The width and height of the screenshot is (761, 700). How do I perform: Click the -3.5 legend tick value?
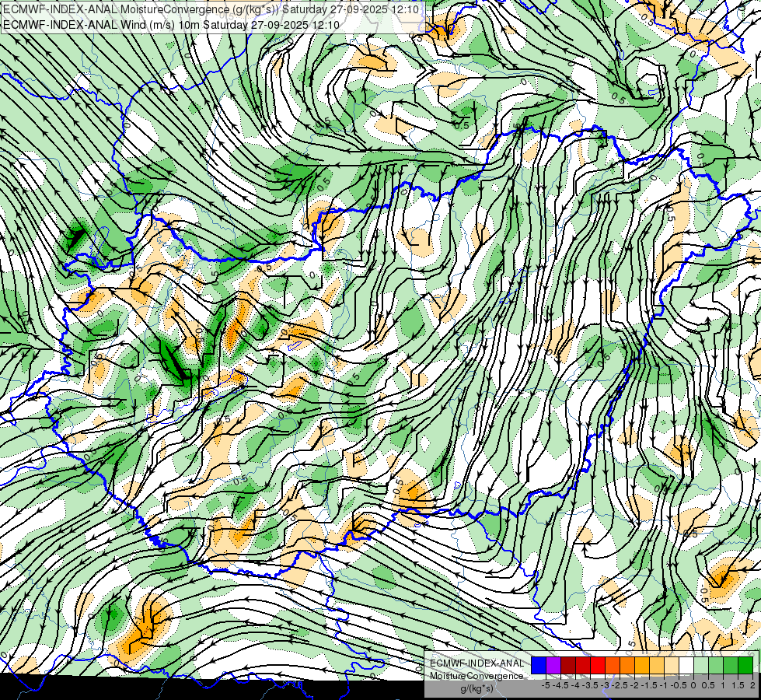(x=590, y=685)
